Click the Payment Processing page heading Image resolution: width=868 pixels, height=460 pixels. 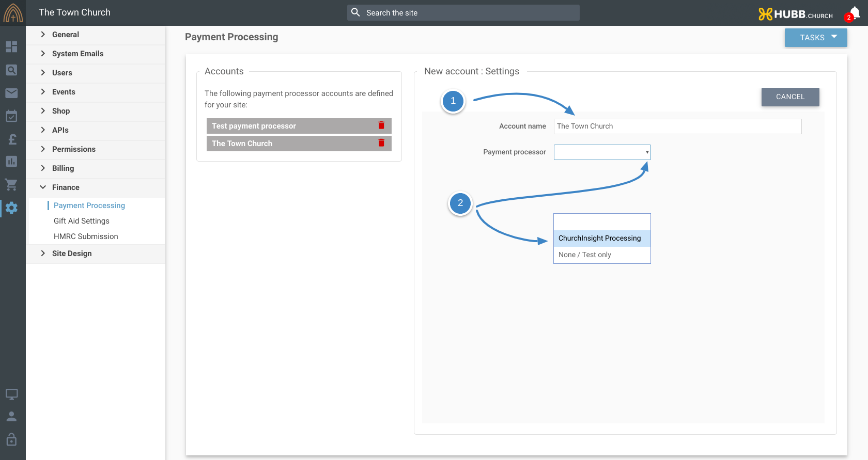[x=231, y=37]
